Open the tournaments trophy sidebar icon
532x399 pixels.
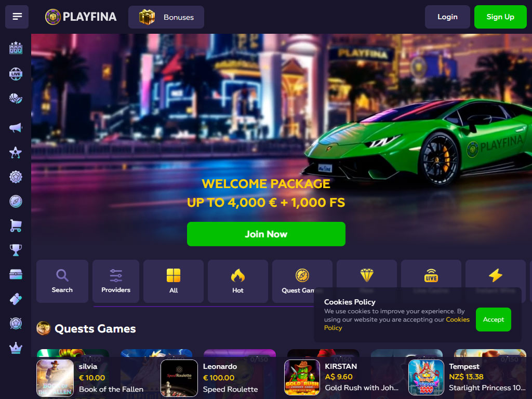[x=16, y=250]
